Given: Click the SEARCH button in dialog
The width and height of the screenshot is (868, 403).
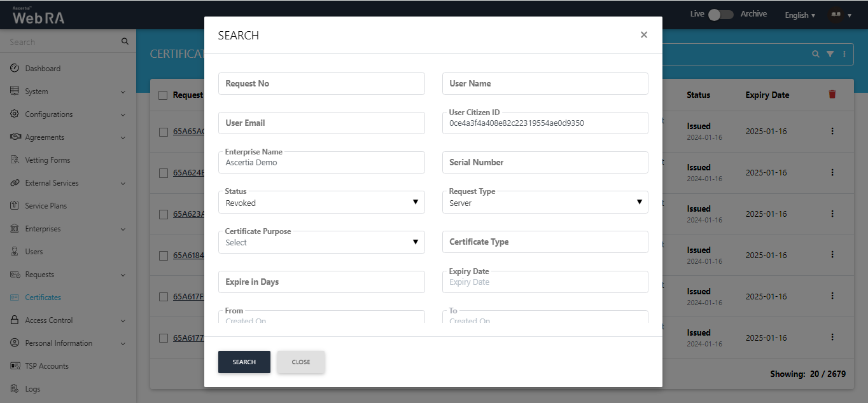Looking at the screenshot, I should coord(244,362).
